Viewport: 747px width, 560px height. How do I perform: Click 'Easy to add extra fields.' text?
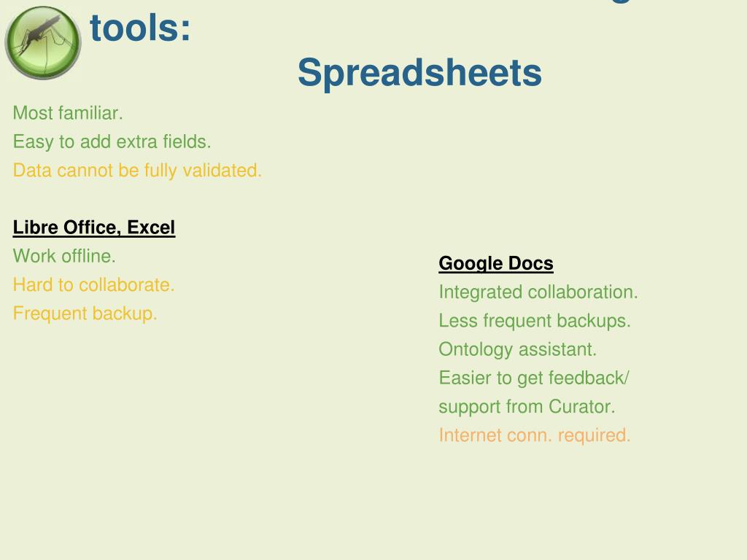click(x=112, y=142)
